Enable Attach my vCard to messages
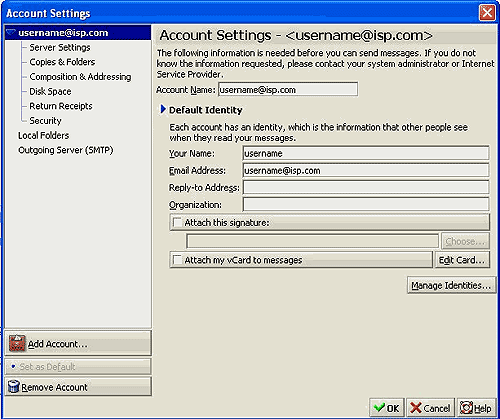The width and height of the screenshot is (500, 419). click(178, 260)
